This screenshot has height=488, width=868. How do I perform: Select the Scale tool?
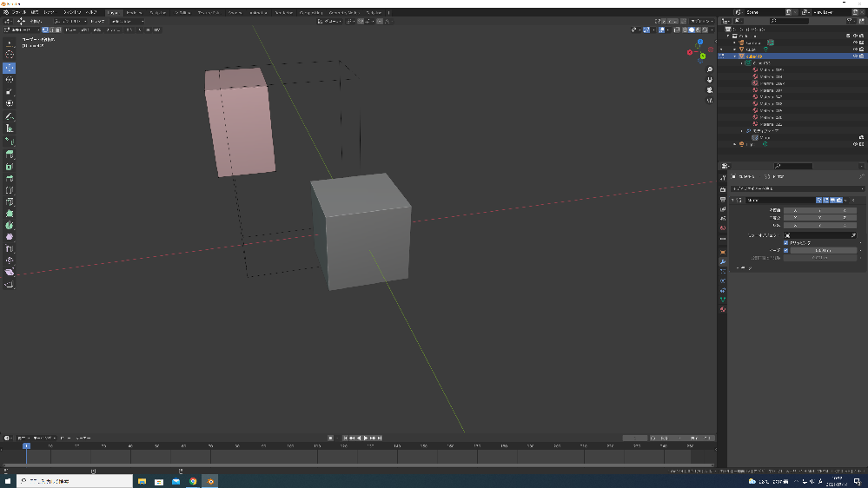10,91
